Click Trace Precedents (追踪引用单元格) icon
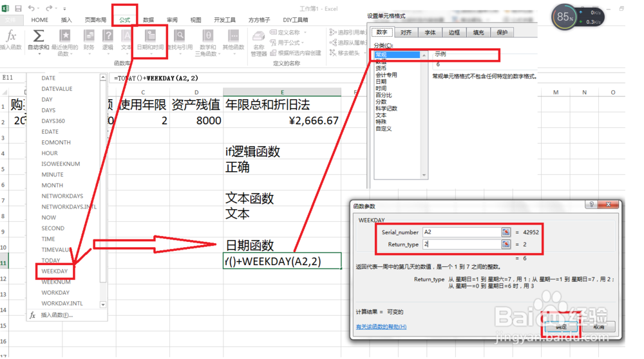Image resolution: width=644 pixels, height=359 pixels. click(333, 32)
